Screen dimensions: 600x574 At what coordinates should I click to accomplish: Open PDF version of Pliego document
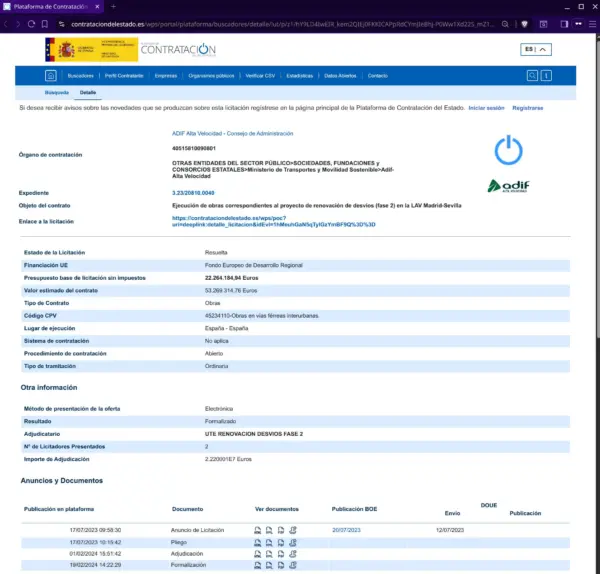coord(281,542)
